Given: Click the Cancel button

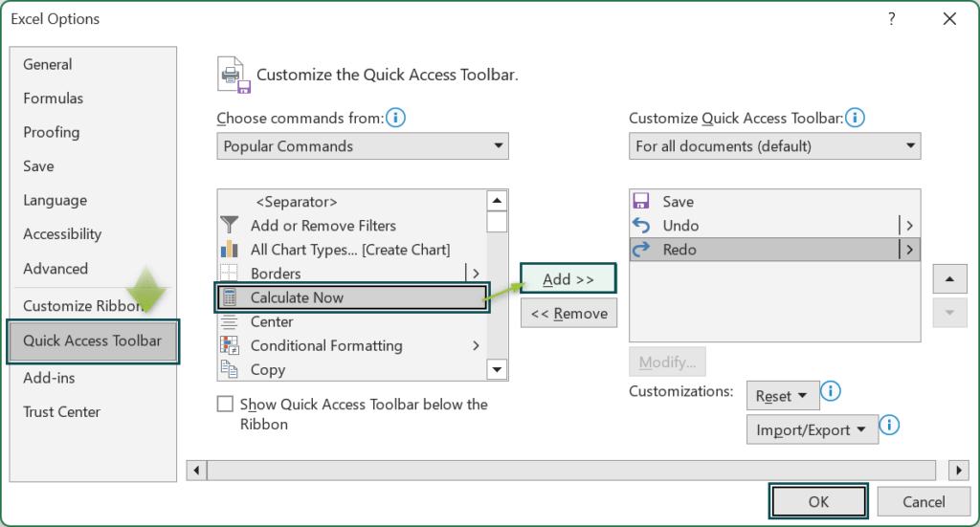Looking at the screenshot, I should click(x=924, y=501).
